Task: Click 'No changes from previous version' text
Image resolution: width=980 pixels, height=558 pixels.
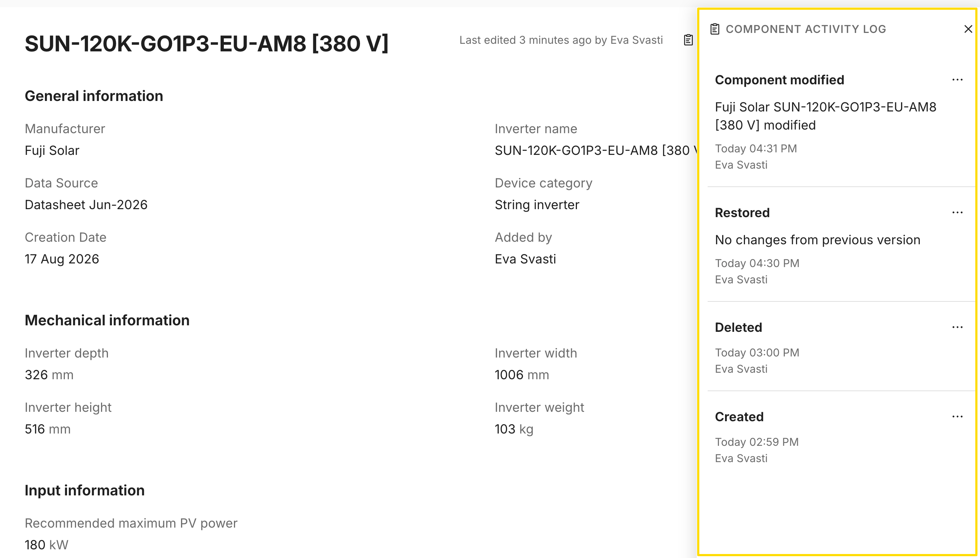Action: click(817, 240)
